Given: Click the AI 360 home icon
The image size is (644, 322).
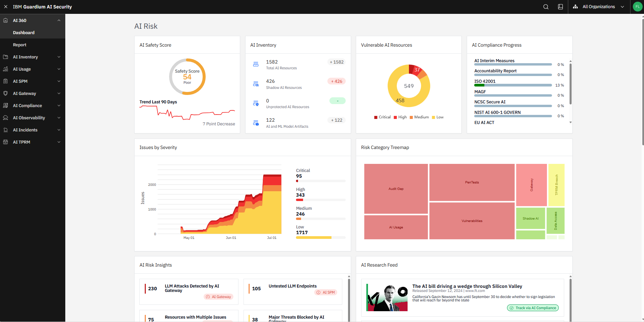Looking at the screenshot, I should click(5, 20).
